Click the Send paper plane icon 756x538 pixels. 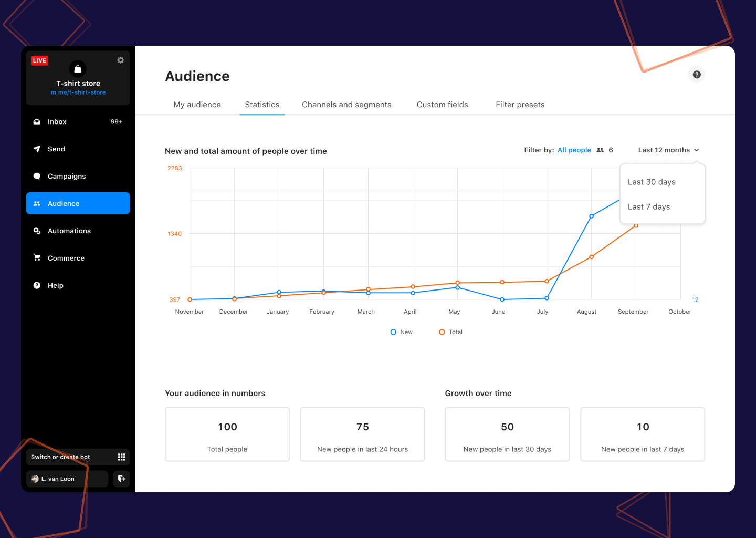pyautogui.click(x=37, y=149)
